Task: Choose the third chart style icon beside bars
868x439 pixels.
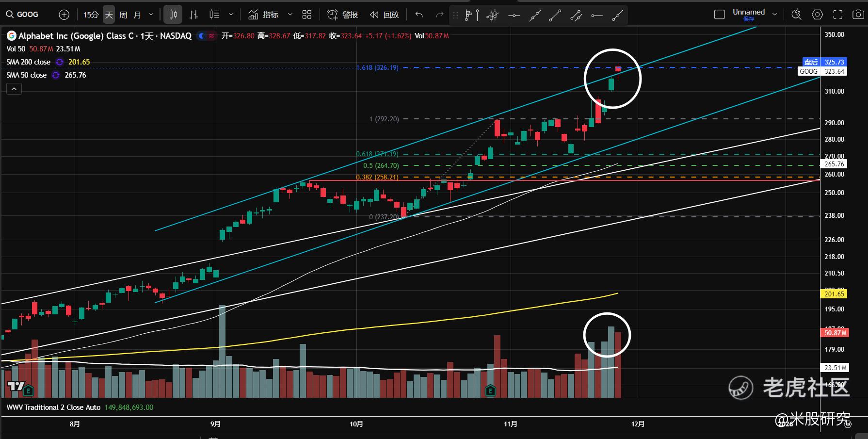Action: pos(214,15)
